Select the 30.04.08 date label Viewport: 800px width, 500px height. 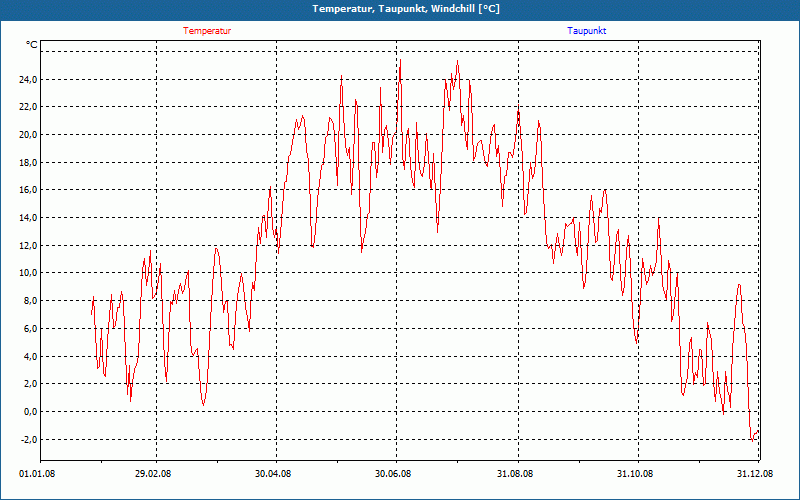click(x=273, y=474)
